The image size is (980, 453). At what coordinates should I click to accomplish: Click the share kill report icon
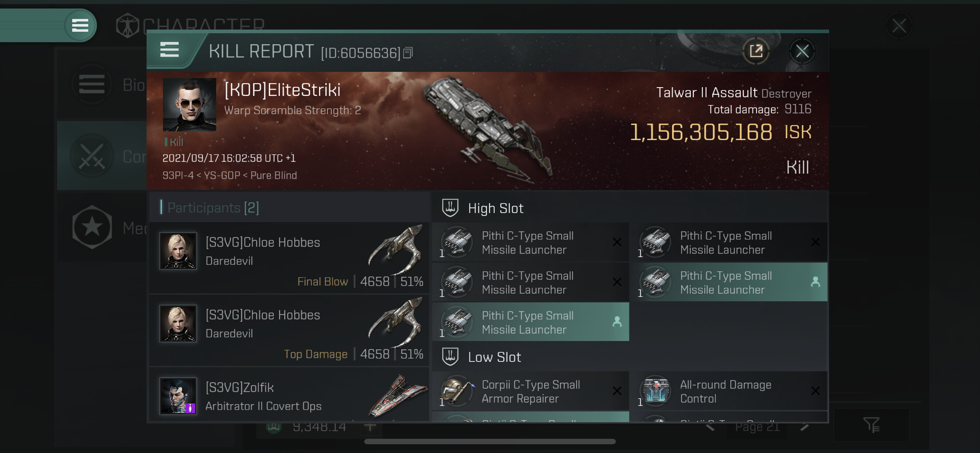pyautogui.click(x=755, y=51)
